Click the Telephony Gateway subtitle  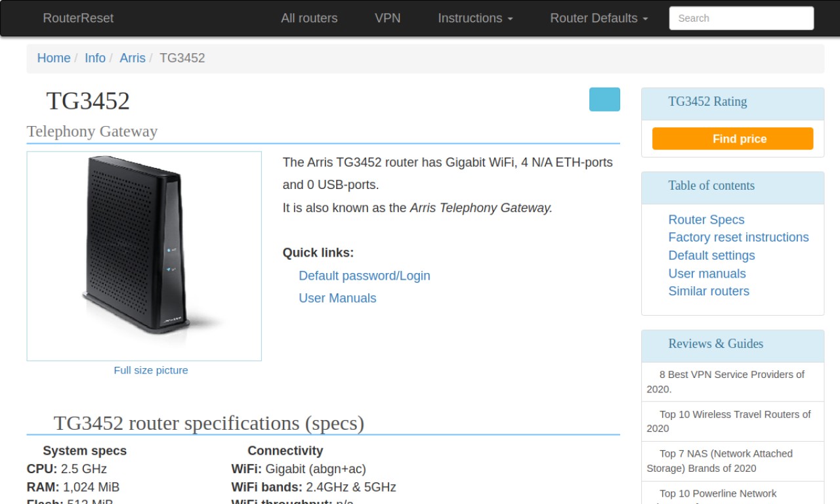coord(92,132)
